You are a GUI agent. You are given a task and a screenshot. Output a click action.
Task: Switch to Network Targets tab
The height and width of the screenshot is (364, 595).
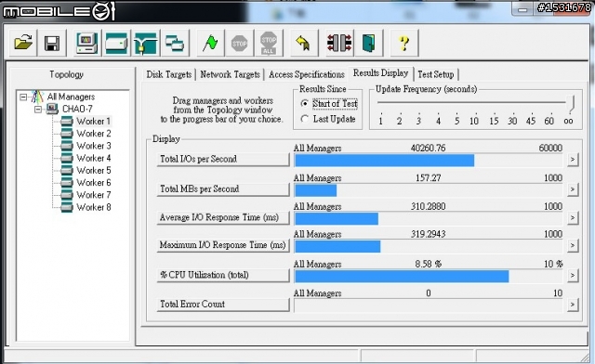(230, 74)
